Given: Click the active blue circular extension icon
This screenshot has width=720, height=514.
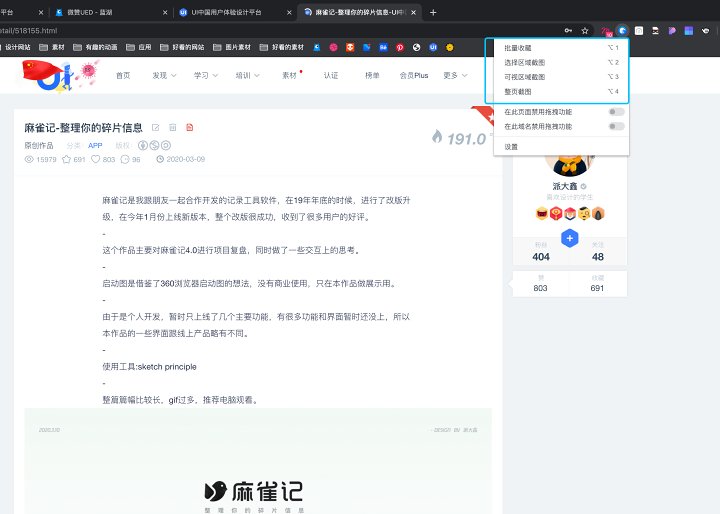Looking at the screenshot, I should pyautogui.click(x=622, y=31).
